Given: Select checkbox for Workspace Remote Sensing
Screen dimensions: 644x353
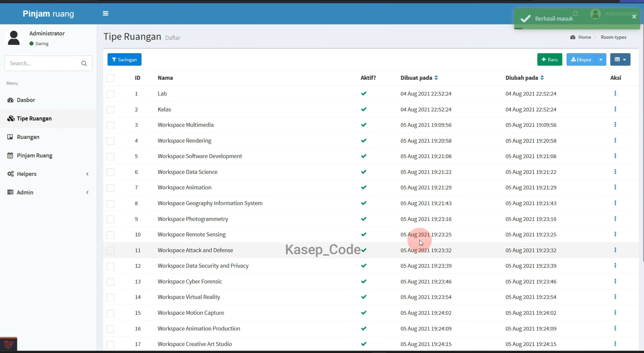Looking at the screenshot, I should click(110, 235).
